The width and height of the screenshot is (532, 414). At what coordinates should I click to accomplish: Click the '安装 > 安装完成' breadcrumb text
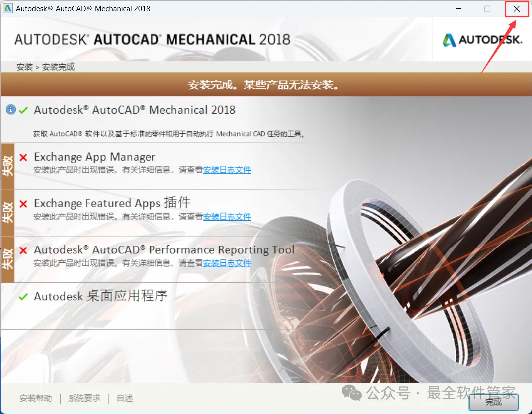coord(46,67)
